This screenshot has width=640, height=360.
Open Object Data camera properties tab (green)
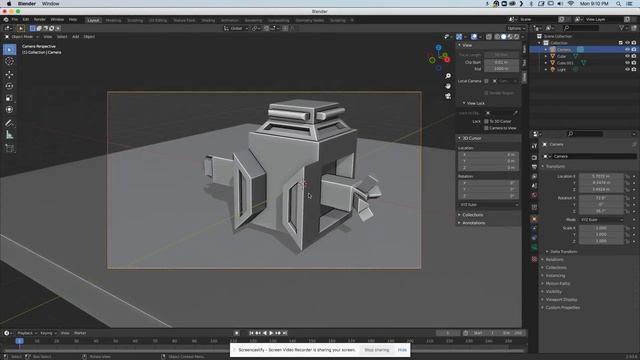[534, 247]
